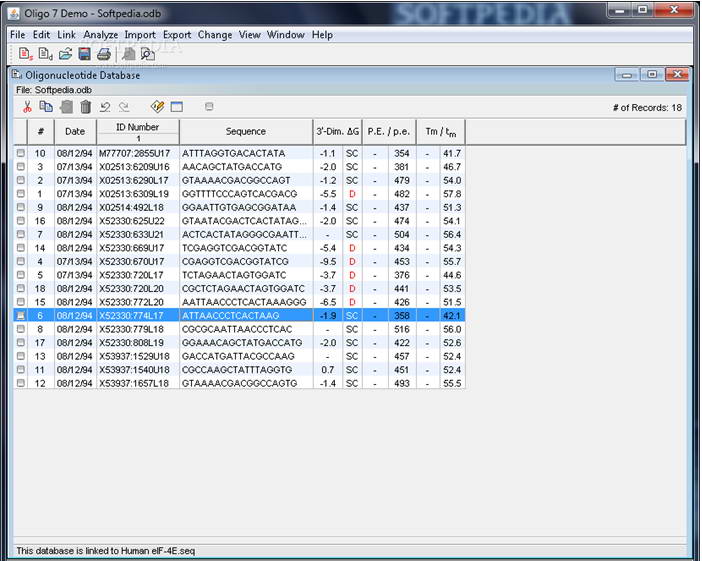This screenshot has height=561, width=702.
Task: Click the Oligonucleotide Database window icon
Action: tap(17, 74)
